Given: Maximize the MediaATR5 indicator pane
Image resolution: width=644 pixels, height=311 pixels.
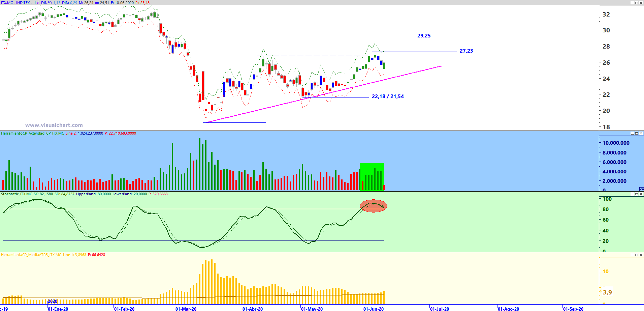Looking at the screenshot, I should [x=637, y=255].
